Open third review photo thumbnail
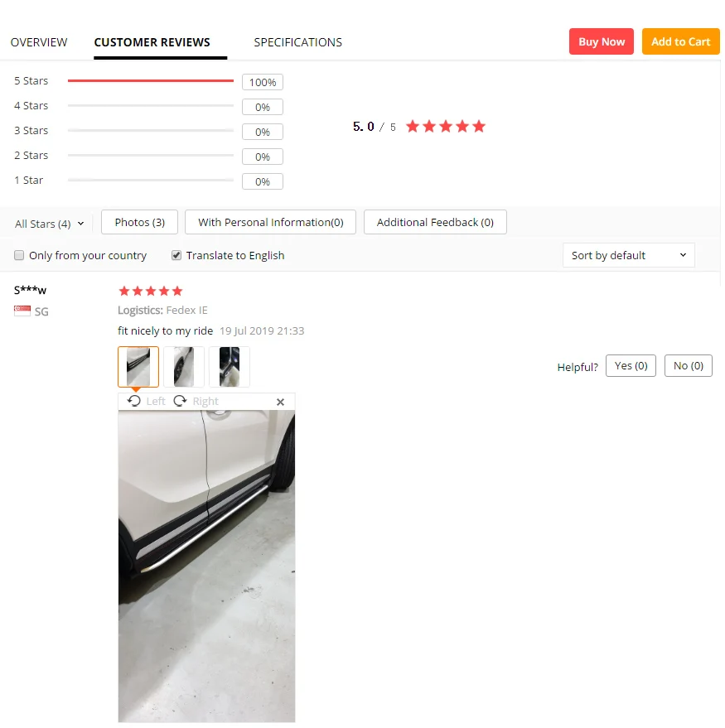 (230, 367)
